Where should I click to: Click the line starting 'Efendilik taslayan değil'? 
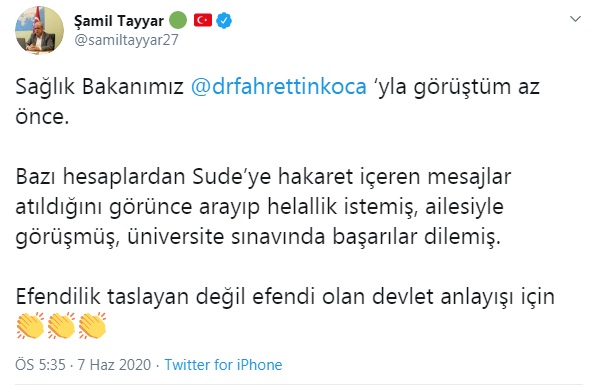click(x=285, y=297)
